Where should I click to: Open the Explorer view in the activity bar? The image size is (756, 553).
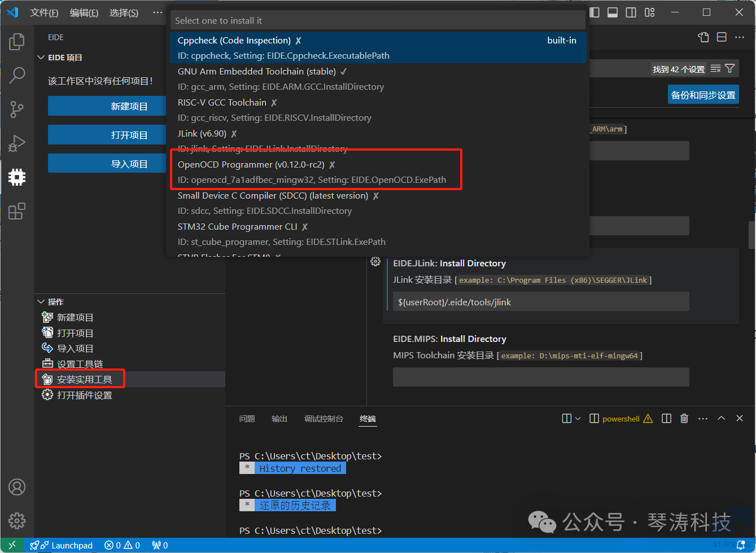click(x=17, y=41)
